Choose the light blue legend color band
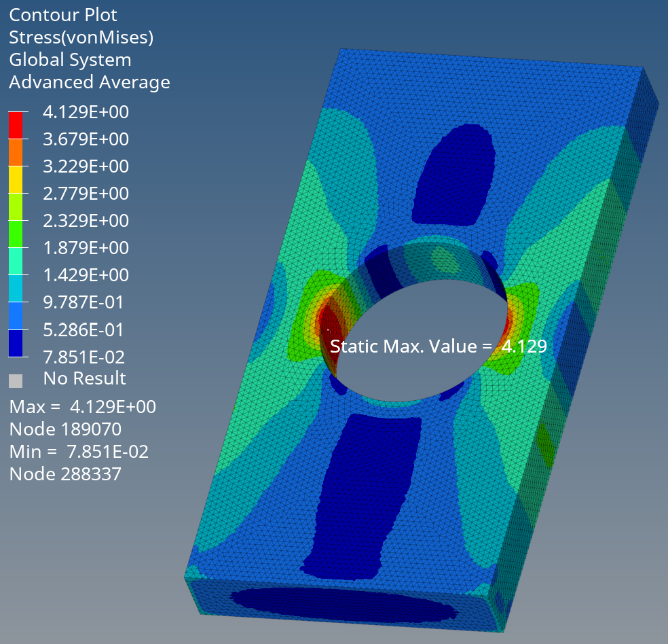The width and height of the screenshot is (668, 644). (16, 316)
